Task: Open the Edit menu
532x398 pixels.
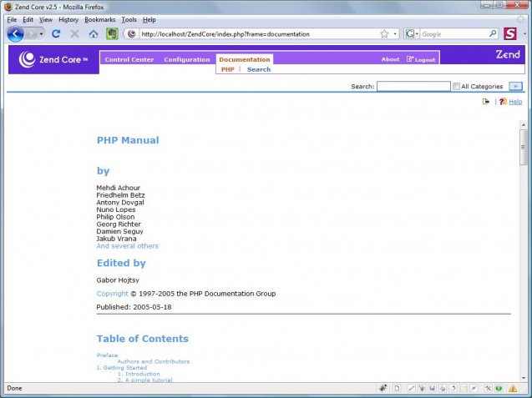Action: 28,20
